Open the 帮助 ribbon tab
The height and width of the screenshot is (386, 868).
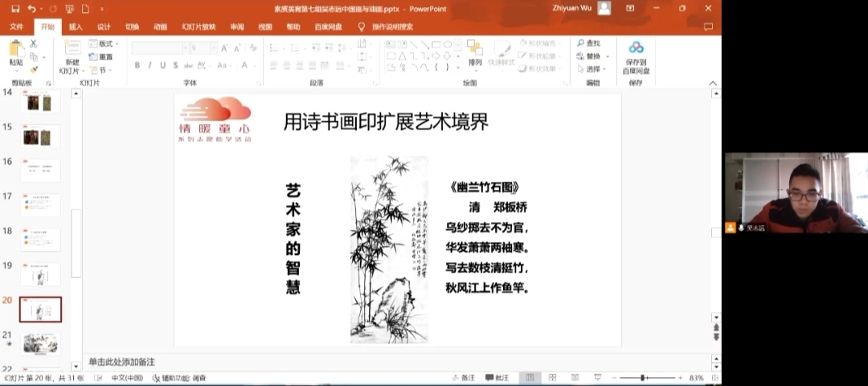pyautogui.click(x=293, y=27)
